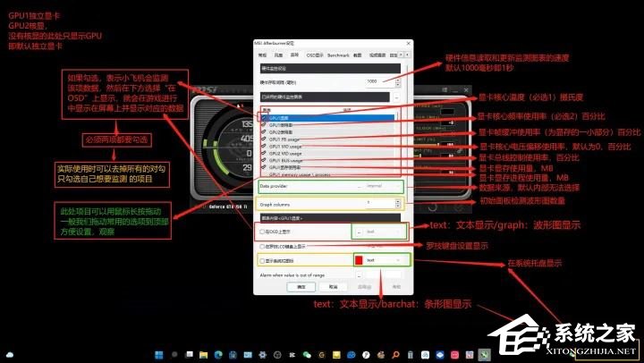Viewport: 644px width, 363px height.
Task: Click the first Alarm range input field
Action: coord(373,275)
